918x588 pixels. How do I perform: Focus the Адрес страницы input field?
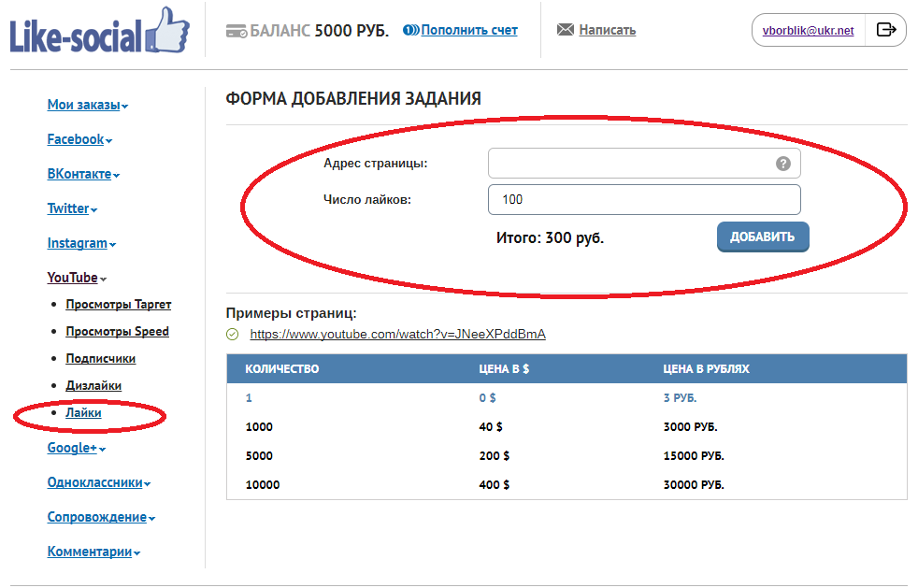pos(644,164)
